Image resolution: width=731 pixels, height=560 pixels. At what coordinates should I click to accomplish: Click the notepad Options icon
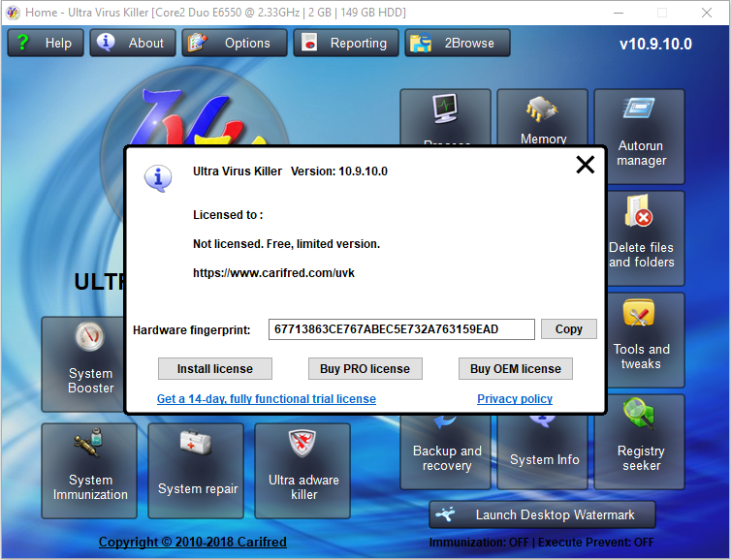point(198,43)
